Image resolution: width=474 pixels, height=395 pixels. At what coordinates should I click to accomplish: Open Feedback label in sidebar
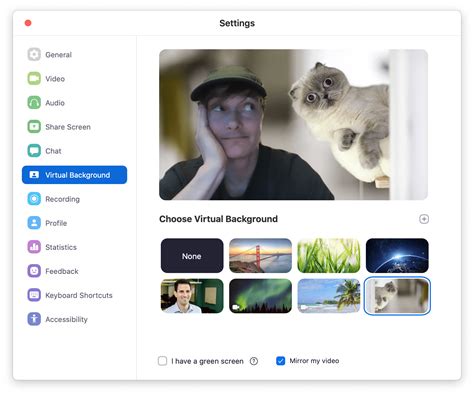(x=62, y=271)
